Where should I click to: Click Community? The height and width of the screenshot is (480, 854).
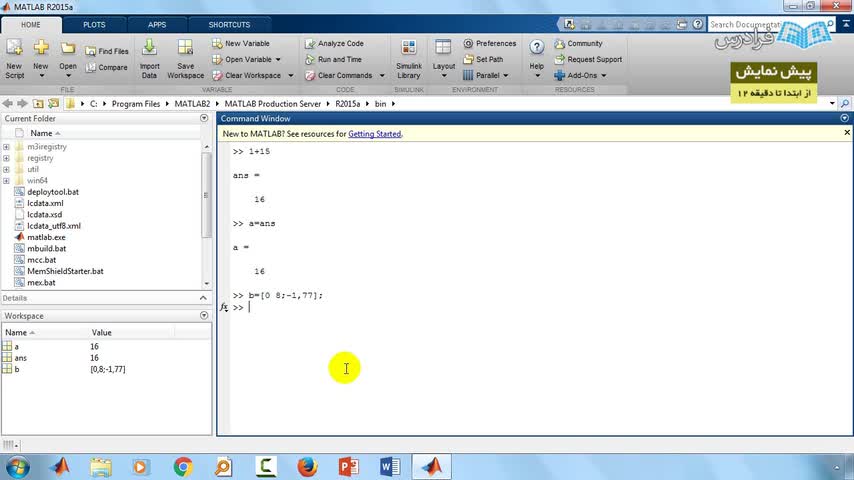pyautogui.click(x=578, y=43)
